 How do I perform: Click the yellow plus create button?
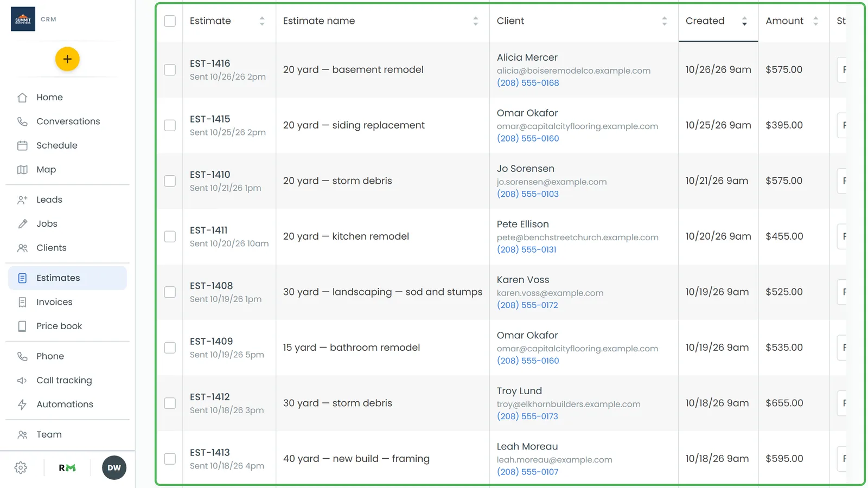point(67,59)
